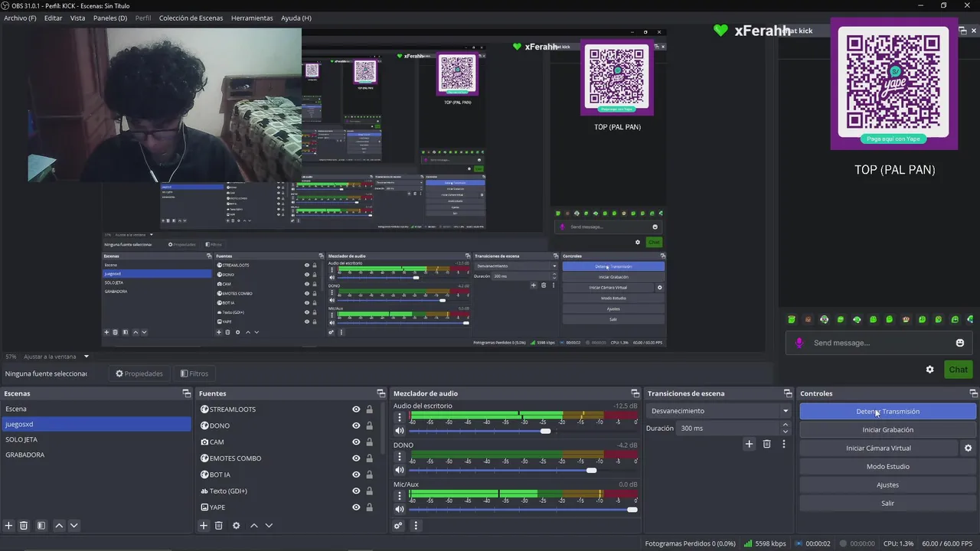Open virtual camera settings gear
This screenshot has width=980, height=551.
pyautogui.click(x=968, y=448)
